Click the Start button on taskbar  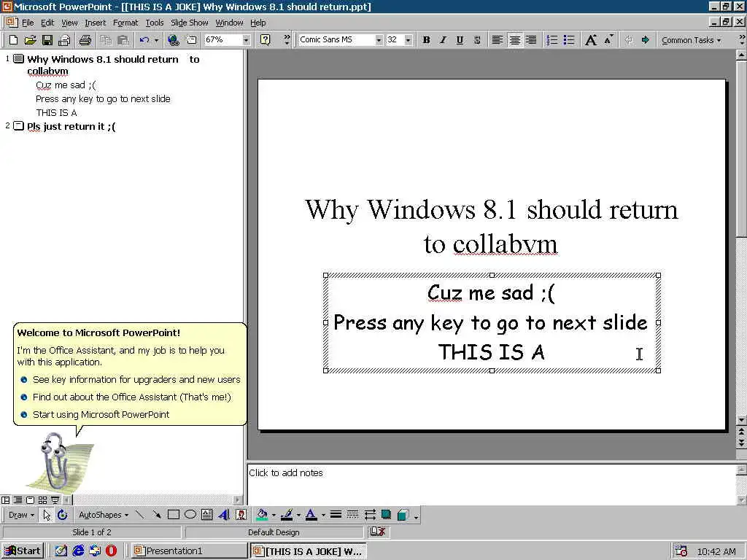[x=23, y=551]
